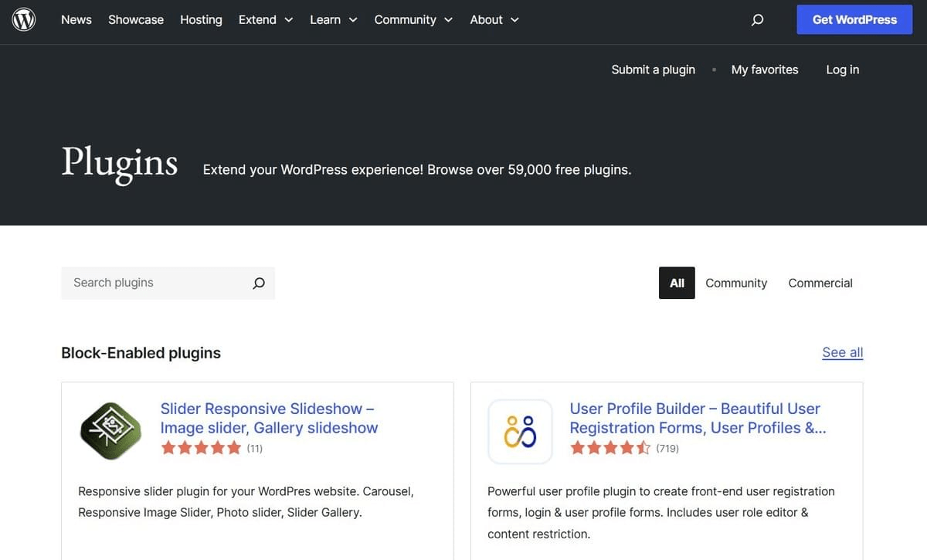Image resolution: width=927 pixels, height=560 pixels.
Task: Submit search via plugin search magnifier icon
Action: pyautogui.click(x=259, y=283)
